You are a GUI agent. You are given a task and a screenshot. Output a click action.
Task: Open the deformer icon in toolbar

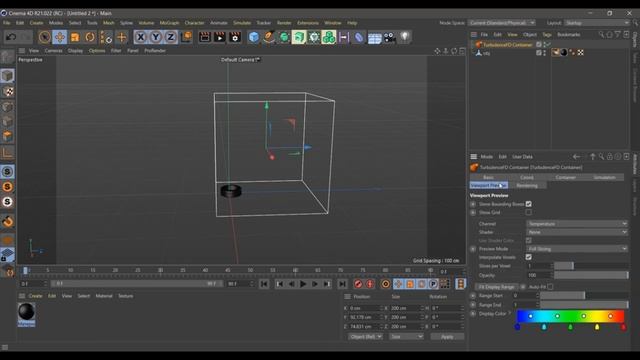point(359,37)
